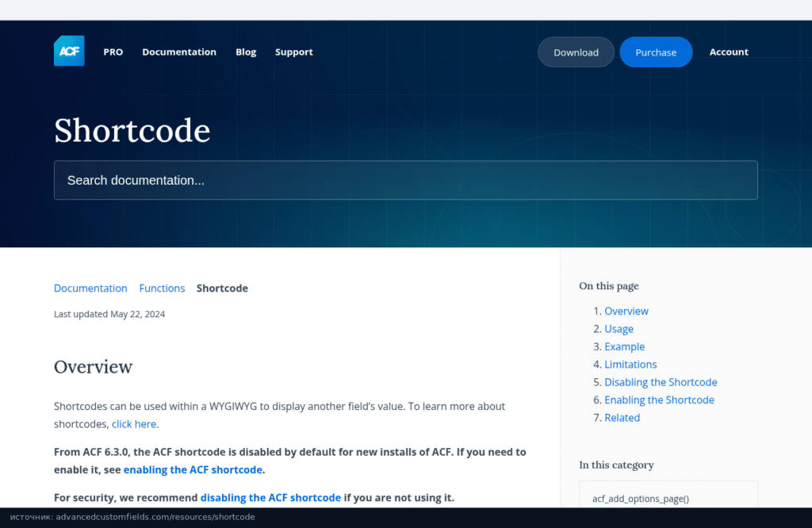The height and width of the screenshot is (528, 812).
Task: Follow the Documentation breadcrumb link
Action: [90, 289]
